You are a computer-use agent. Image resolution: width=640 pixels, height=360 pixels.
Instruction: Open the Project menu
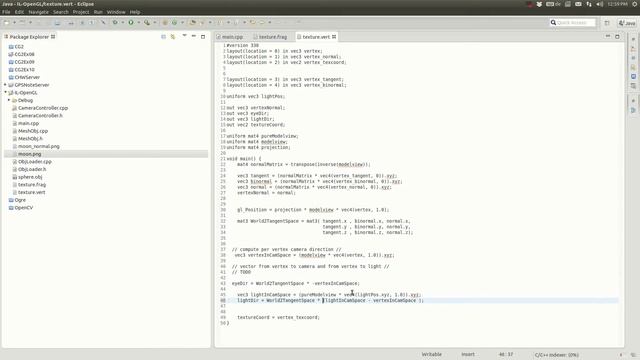(81, 12)
